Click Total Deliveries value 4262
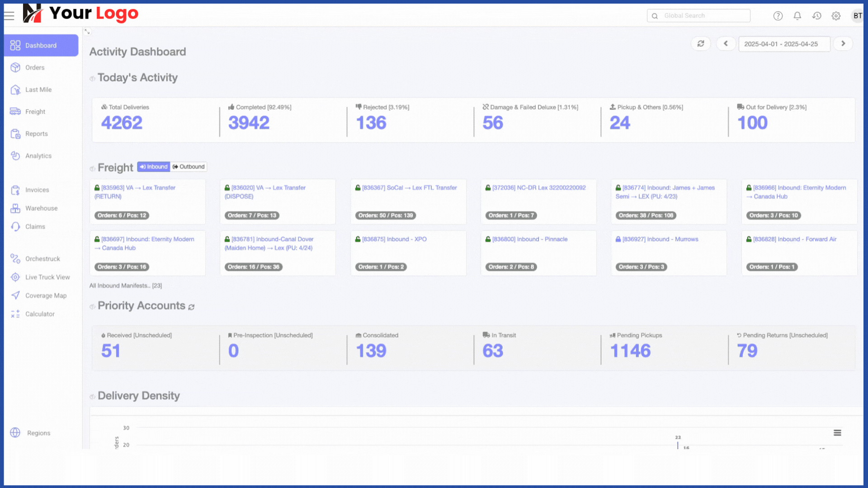The image size is (868, 488). (122, 122)
